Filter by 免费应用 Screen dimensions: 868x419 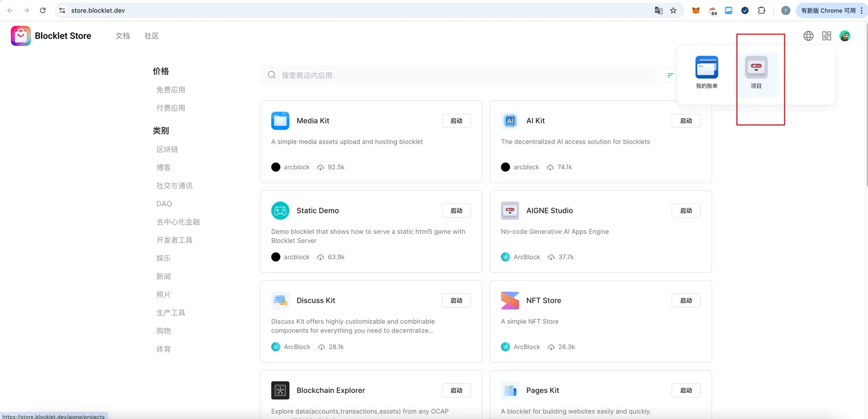tap(171, 90)
